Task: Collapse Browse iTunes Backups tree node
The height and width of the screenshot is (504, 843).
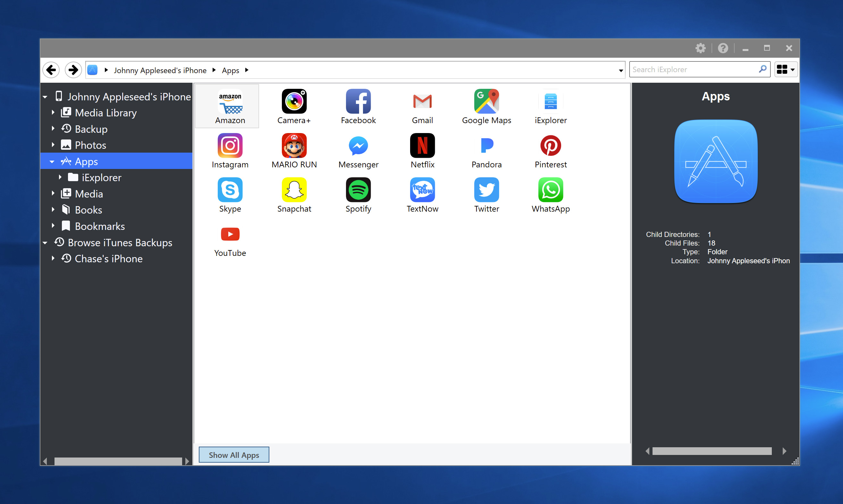Action: (45, 243)
